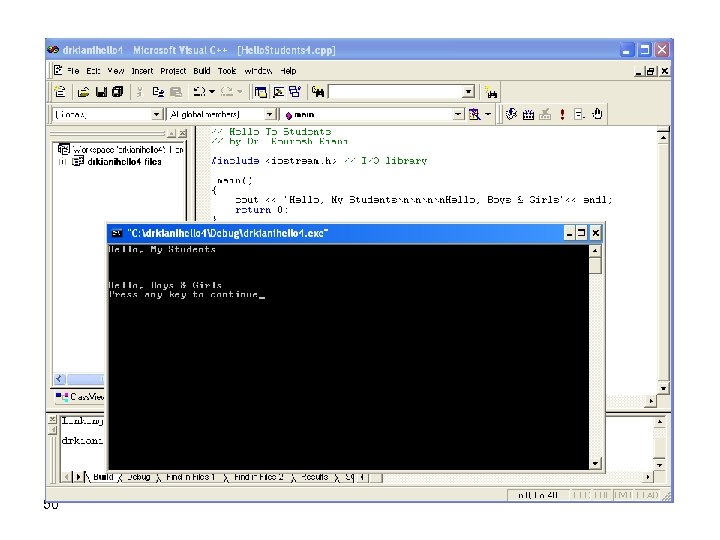
Task: Switch to the ClassView tab
Action: (80, 396)
